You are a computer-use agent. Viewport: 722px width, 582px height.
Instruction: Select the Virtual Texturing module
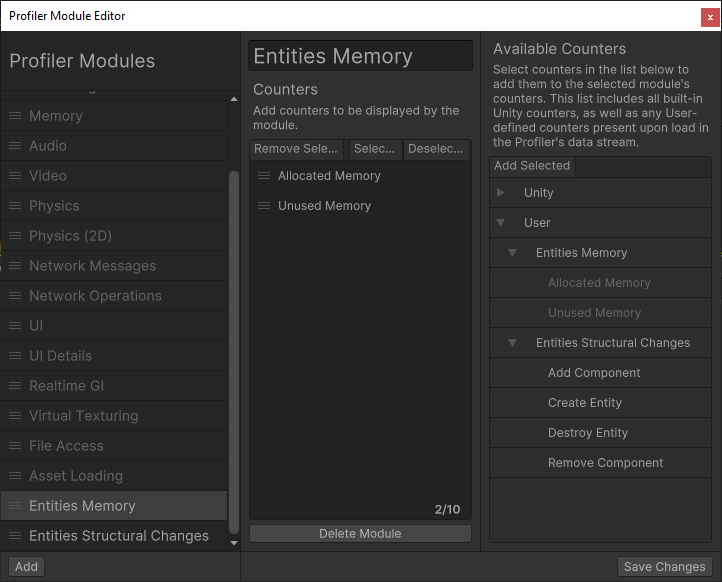click(x=114, y=415)
